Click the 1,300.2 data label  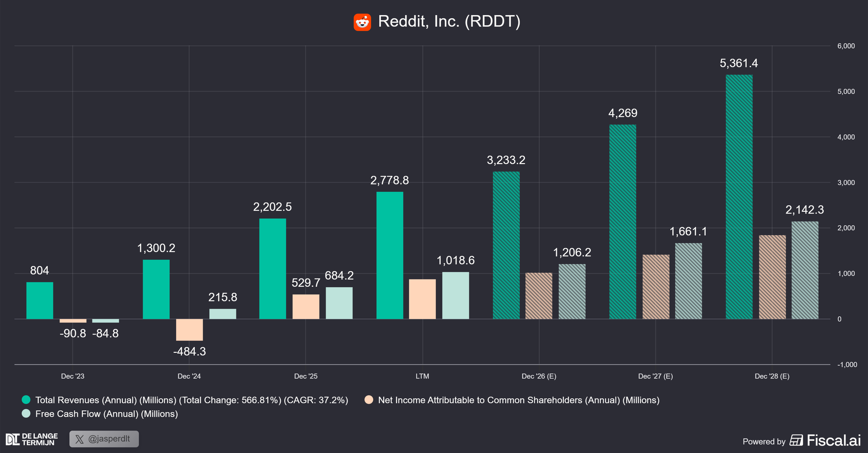pos(156,248)
